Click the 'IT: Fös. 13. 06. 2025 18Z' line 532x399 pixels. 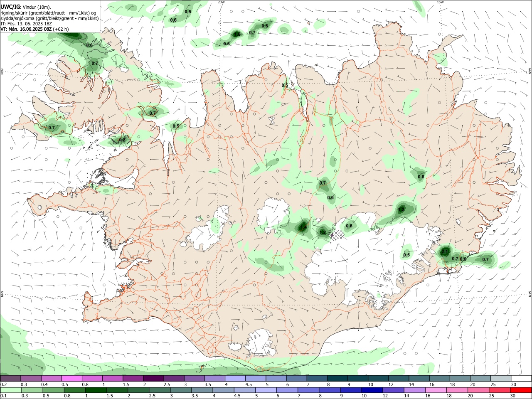26,24
